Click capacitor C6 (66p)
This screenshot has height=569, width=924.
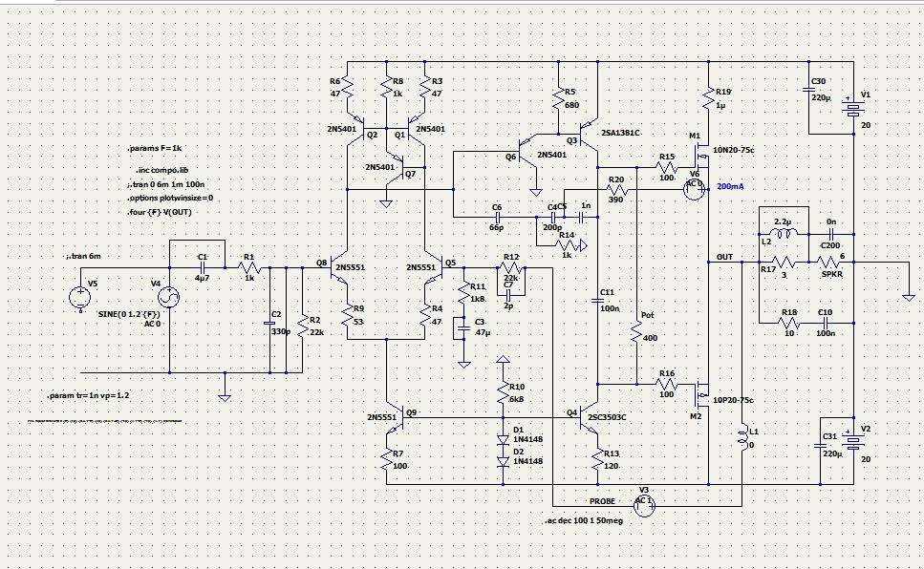(497, 218)
